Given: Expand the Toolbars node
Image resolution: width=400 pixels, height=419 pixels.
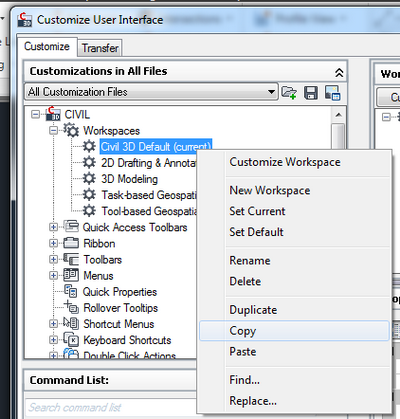Looking at the screenshot, I should [53, 259].
